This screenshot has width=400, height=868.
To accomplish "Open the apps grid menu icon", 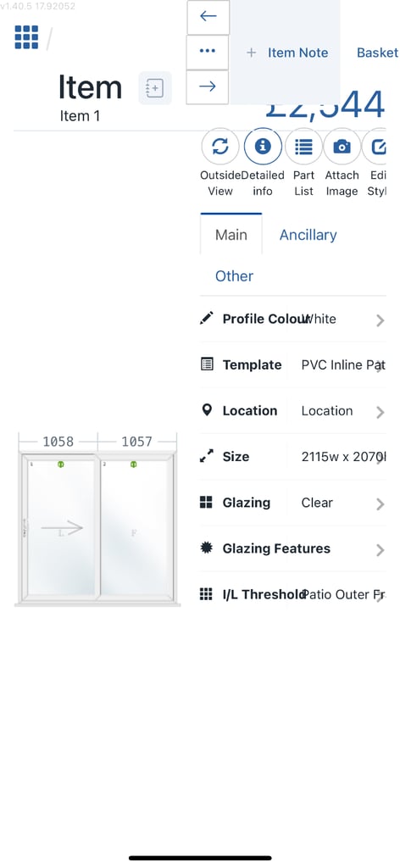I will pos(26,37).
